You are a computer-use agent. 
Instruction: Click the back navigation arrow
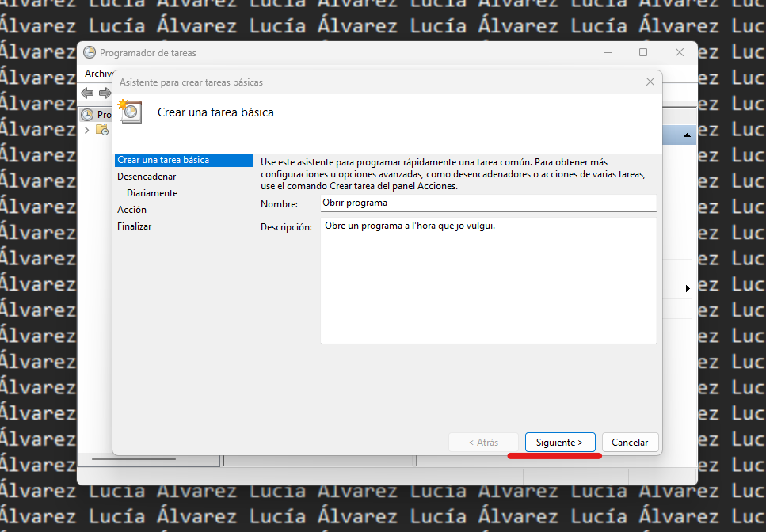[x=87, y=93]
